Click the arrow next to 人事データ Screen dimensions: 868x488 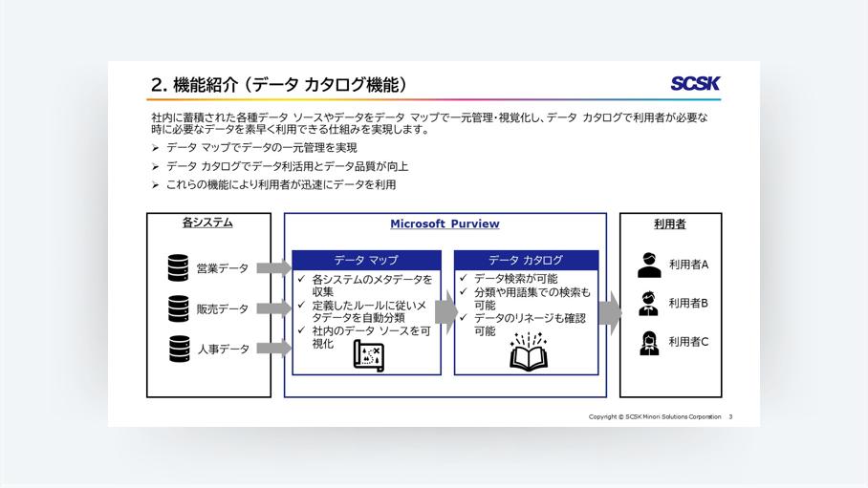point(274,349)
